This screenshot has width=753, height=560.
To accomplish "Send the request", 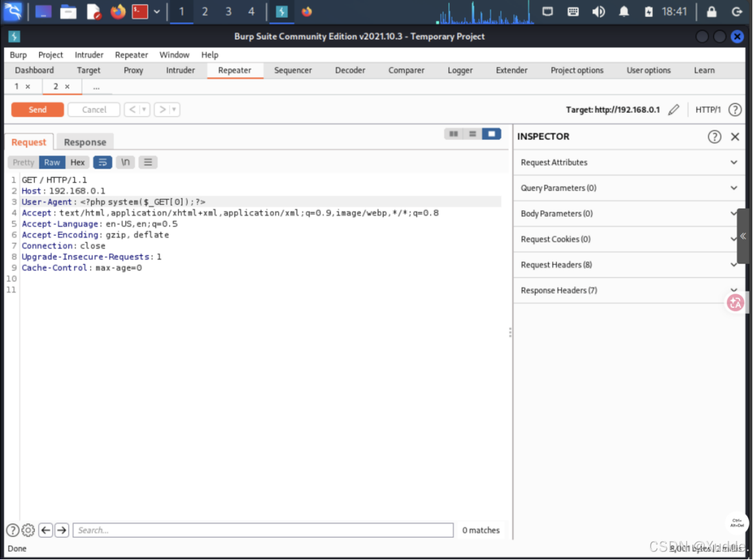I will [x=37, y=109].
